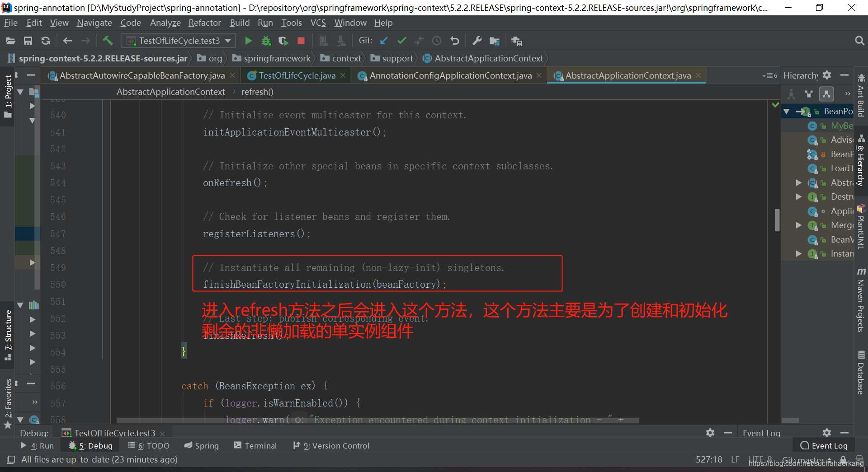Expand the Abstra hierarchy node
The image size is (868, 472).
point(799,182)
